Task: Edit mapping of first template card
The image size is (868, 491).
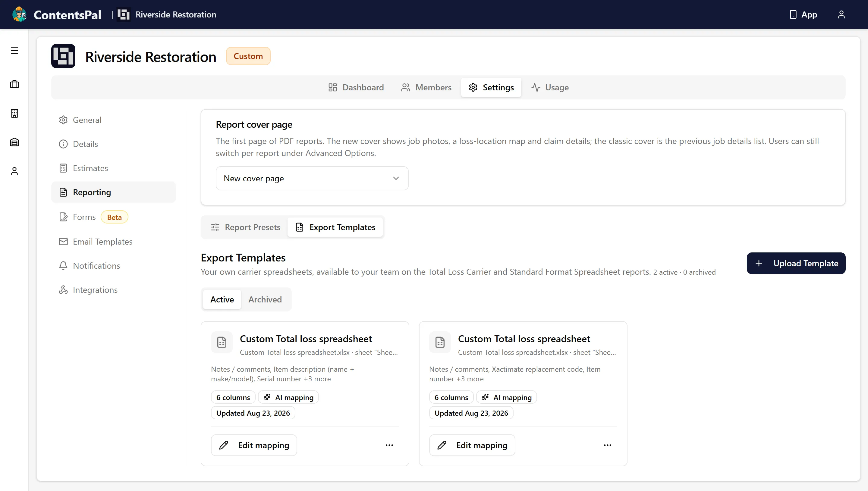Action: (x=254, y=445)
